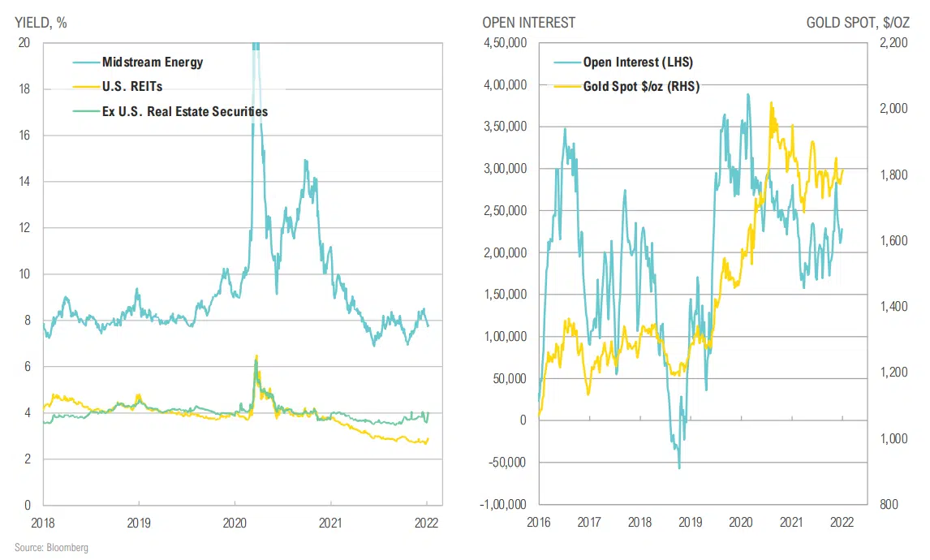Click the 2022 tick on the gold chart

tap(842, 523)
